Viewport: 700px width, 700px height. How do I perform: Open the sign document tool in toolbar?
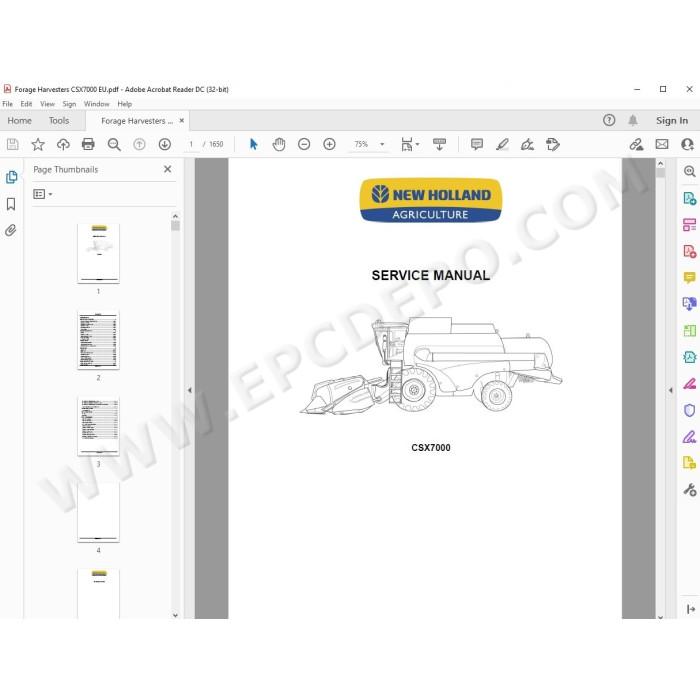click(527, 144)
